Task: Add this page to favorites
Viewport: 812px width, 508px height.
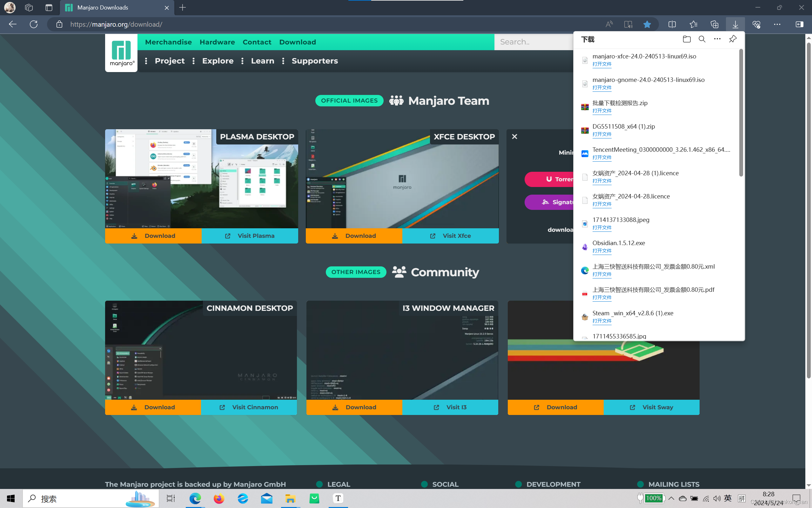Action: (x=647, y=24)
